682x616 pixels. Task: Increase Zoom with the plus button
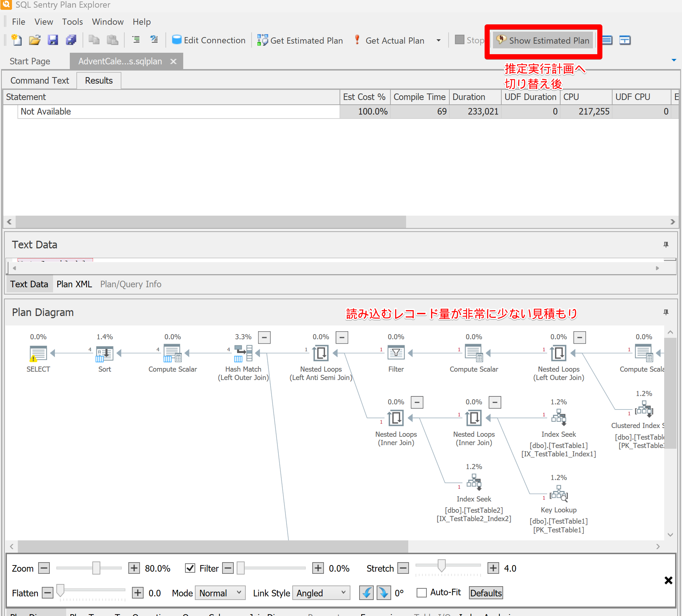click(134, 568)
